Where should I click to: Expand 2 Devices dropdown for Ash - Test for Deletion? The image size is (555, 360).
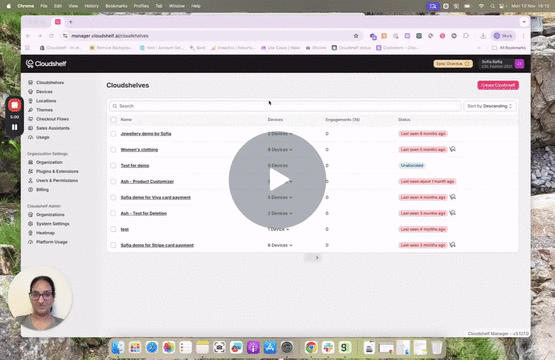pyautogui.click(x=280, y=213)
